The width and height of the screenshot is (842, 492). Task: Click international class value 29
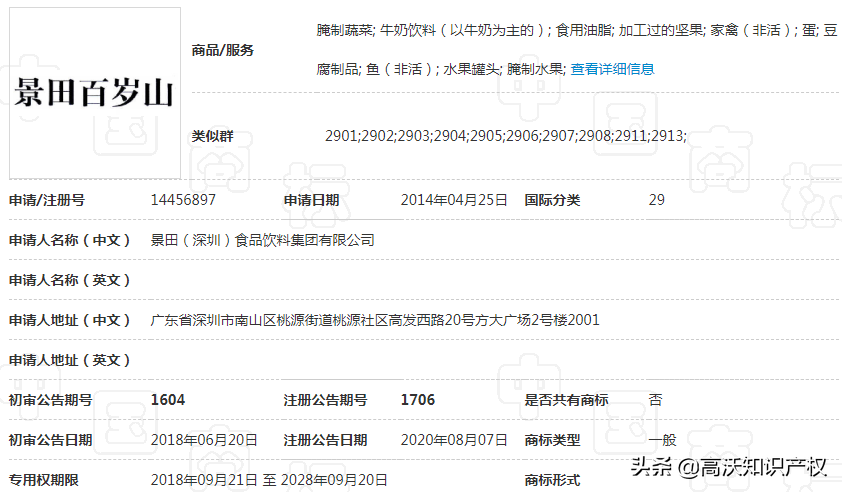tap(657, 200)
